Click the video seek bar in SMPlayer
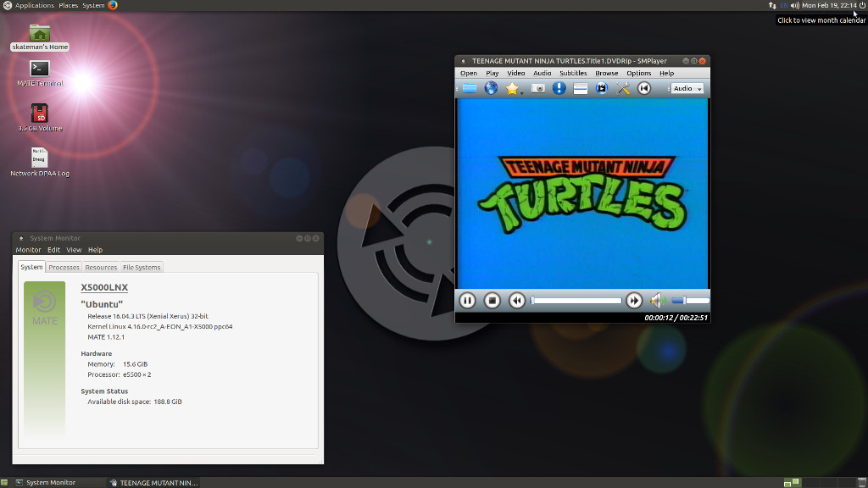 pyautogui.click(x=576, y=301)
